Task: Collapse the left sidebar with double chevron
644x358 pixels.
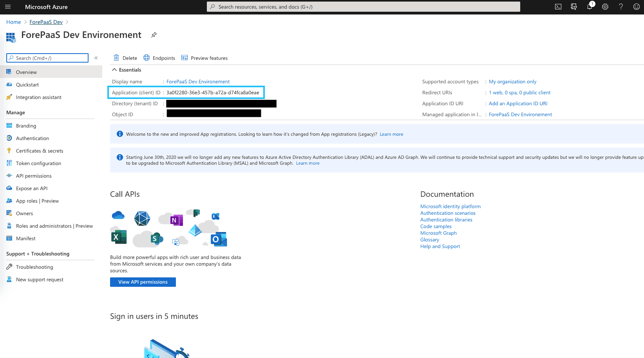Action: (x=96, y=58)
